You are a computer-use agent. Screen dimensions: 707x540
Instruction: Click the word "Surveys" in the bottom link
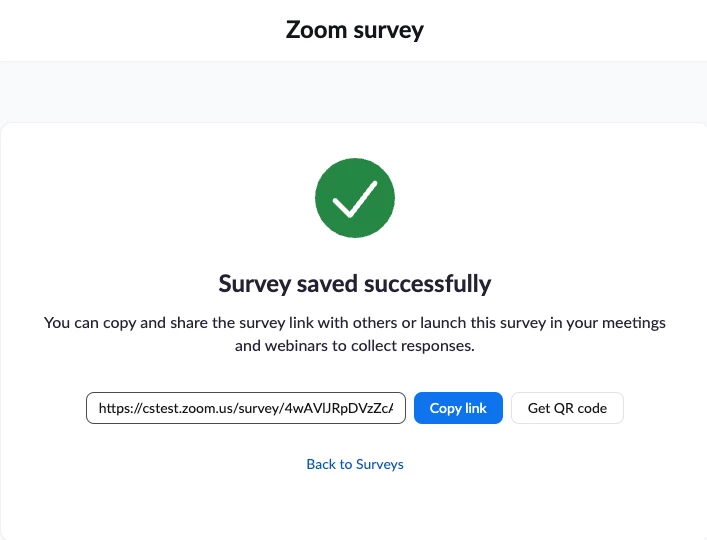coord(380,464)
